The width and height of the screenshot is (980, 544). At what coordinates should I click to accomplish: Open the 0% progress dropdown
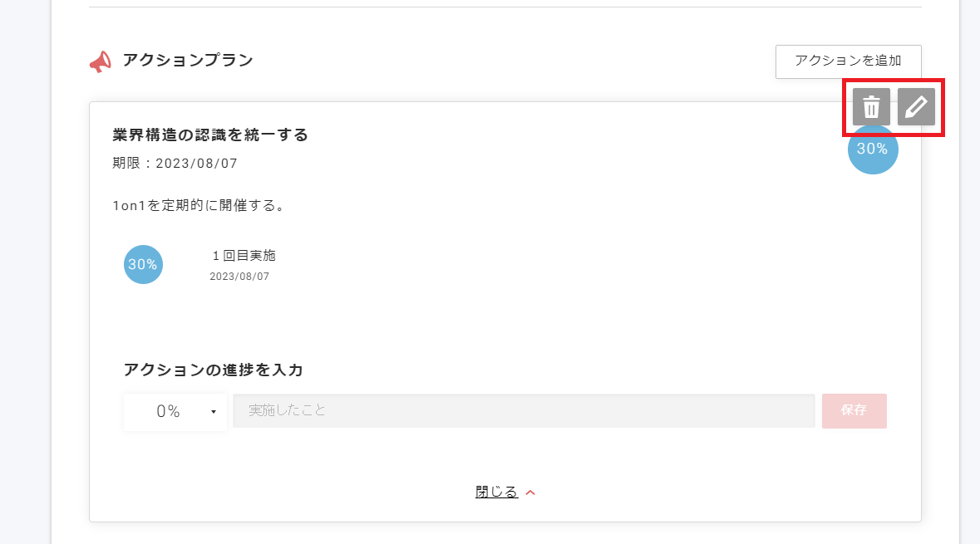(x=175, y=412)
